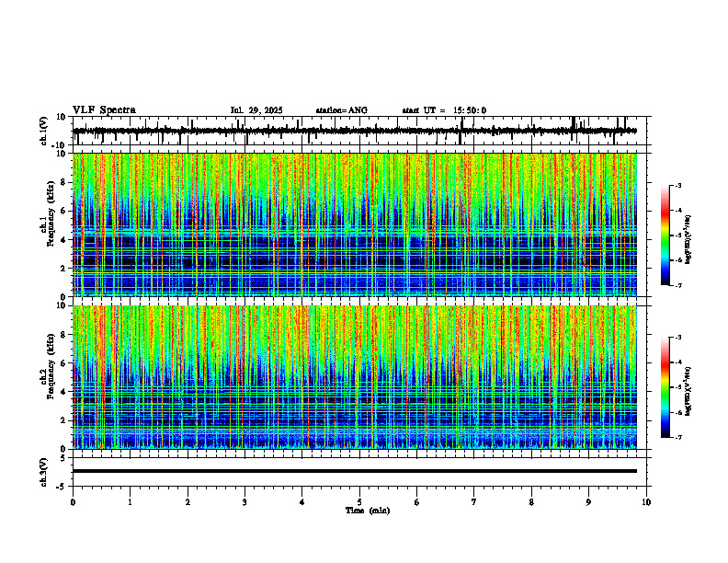Screen dimensions: 728x563
Task: Click time-axis tick label "3" at bottom
Action: click(x=245, y=502)
